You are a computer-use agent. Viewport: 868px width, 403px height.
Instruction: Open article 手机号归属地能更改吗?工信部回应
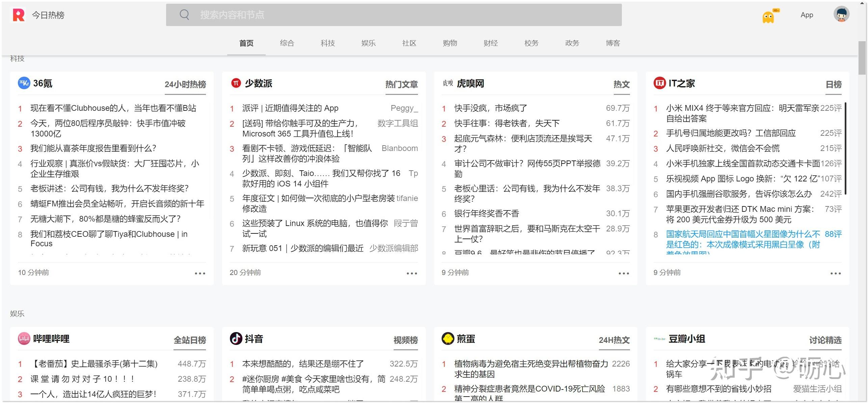[731, 133]
